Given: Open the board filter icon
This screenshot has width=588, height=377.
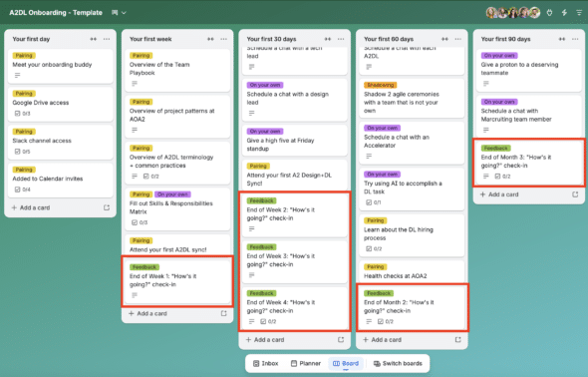Looking at the screenshot, I should pos(579,13).
